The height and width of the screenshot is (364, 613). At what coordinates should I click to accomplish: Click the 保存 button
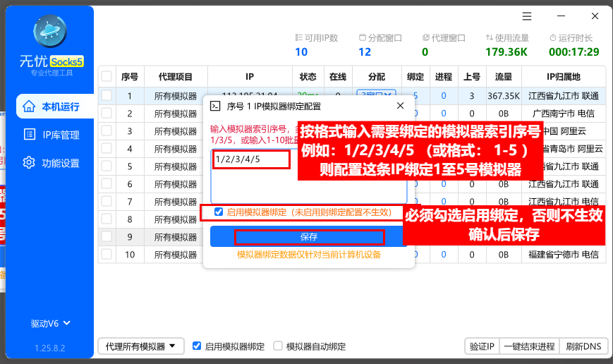click(309, 236)
